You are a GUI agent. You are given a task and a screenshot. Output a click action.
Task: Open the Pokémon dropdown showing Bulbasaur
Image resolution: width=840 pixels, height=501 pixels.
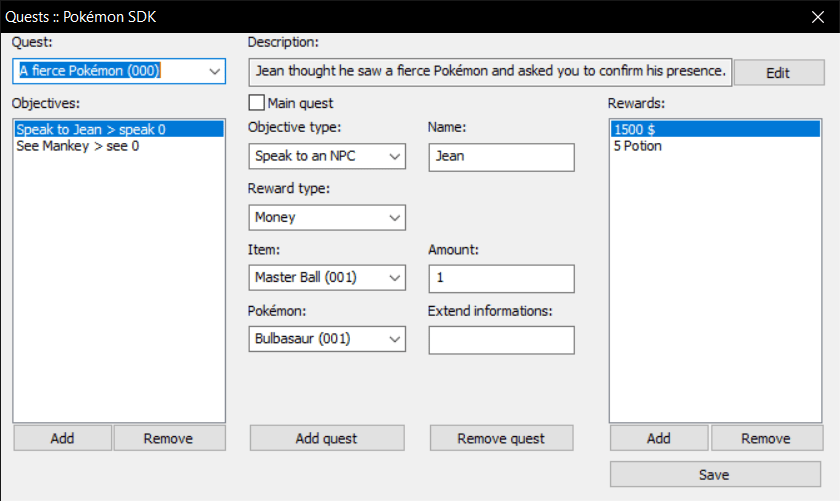click(x=327, y=339)
